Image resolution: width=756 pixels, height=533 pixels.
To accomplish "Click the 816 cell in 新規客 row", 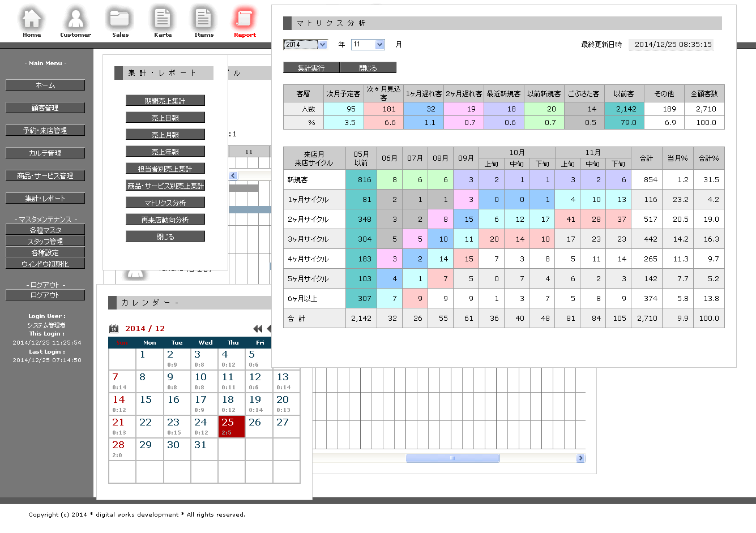I will 361,179.
